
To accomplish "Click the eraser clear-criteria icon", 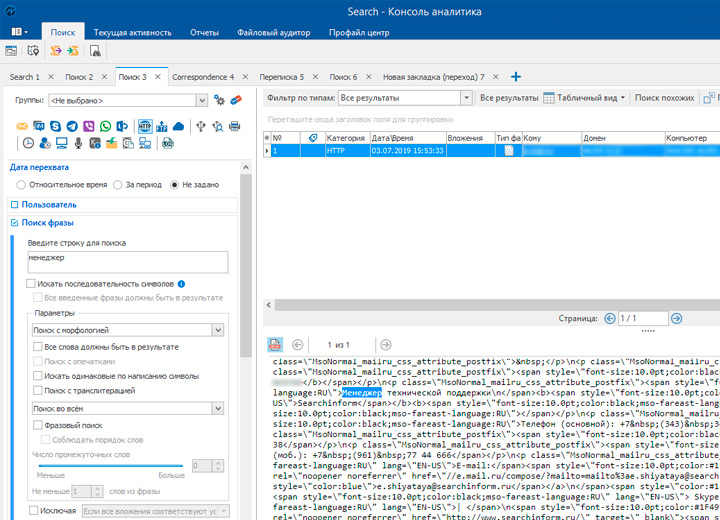I will point(236,100).
